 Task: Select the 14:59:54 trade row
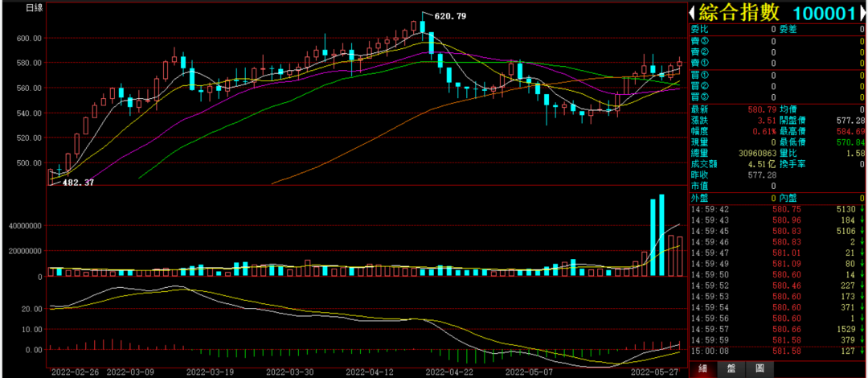(x=776, y=307)
